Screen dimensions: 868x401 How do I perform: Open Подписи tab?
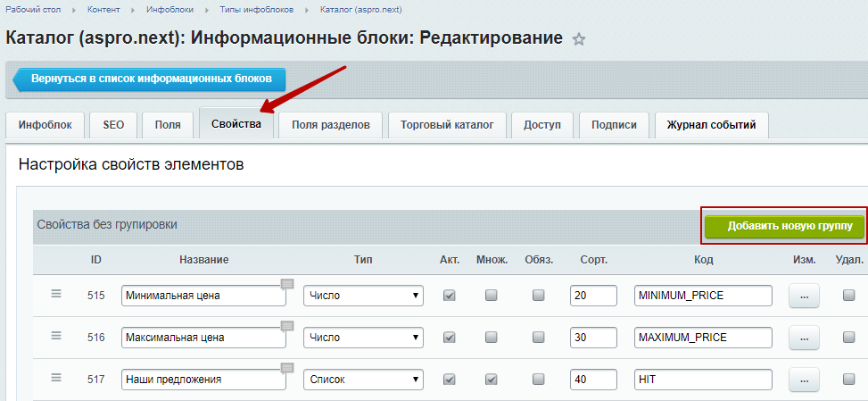[614, 125]
